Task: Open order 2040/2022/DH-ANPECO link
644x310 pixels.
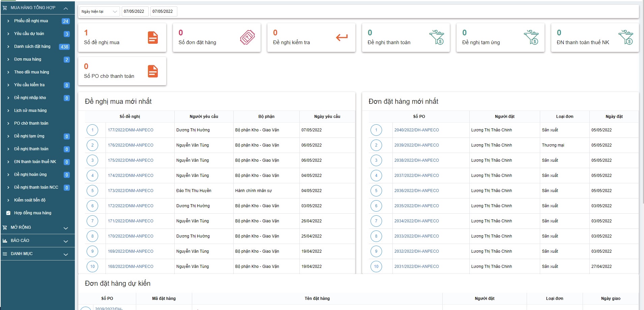Action: coord(416,130)
